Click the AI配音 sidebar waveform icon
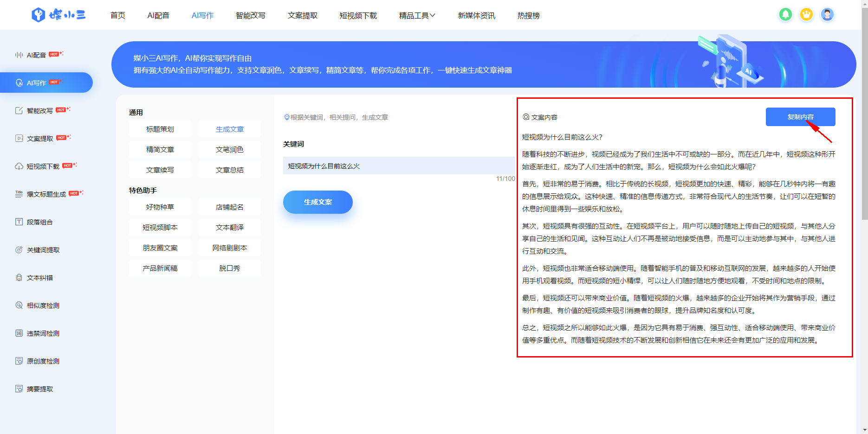868x434 pixels. [x=19, y=55]
